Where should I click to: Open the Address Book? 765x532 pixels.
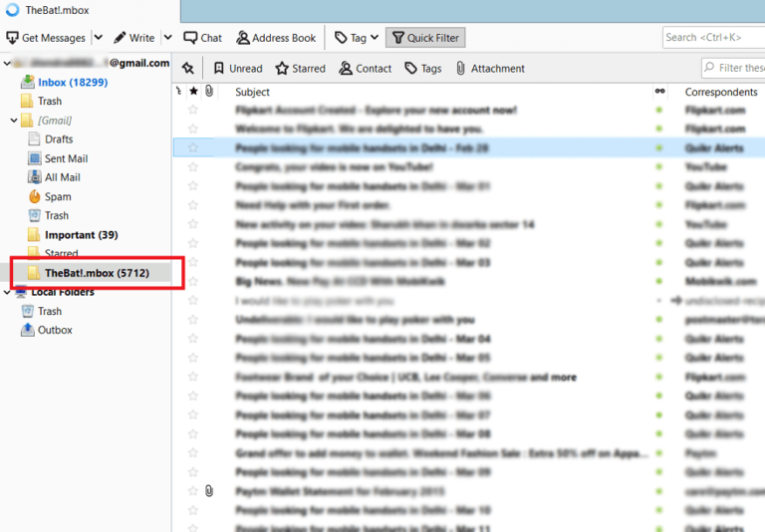[276, 38]
